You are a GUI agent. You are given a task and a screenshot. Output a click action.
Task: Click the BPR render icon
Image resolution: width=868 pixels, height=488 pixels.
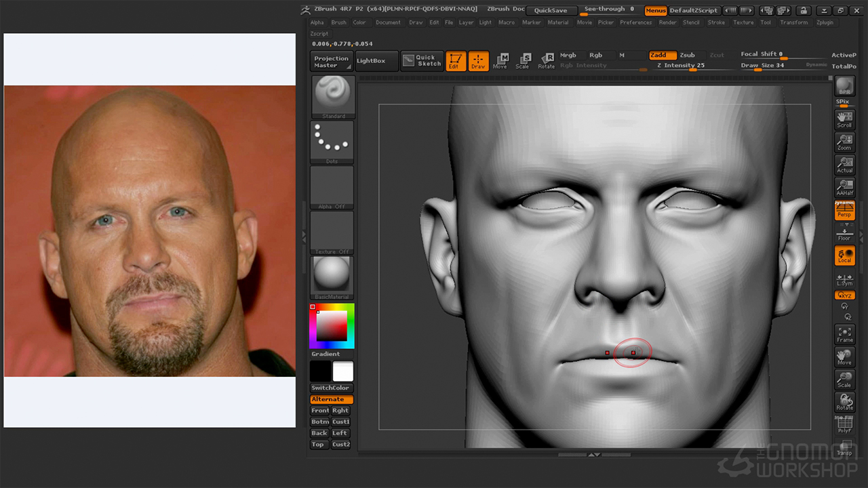(844, 86)
